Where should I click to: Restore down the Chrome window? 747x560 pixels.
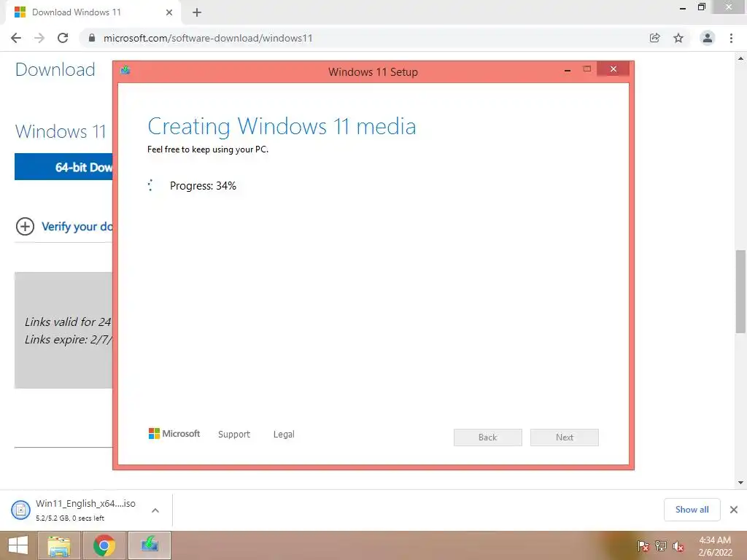[702, 7]
